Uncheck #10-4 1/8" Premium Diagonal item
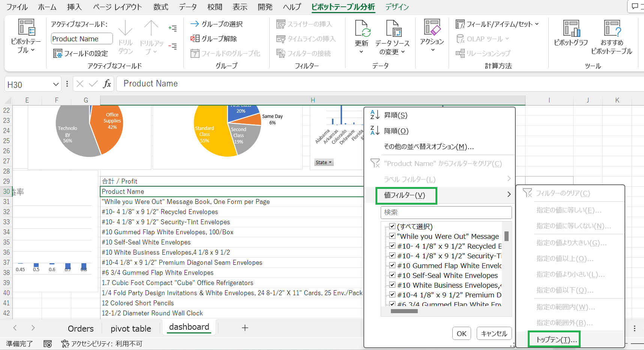The image size is (644, 350). click(x=392, y=295)
